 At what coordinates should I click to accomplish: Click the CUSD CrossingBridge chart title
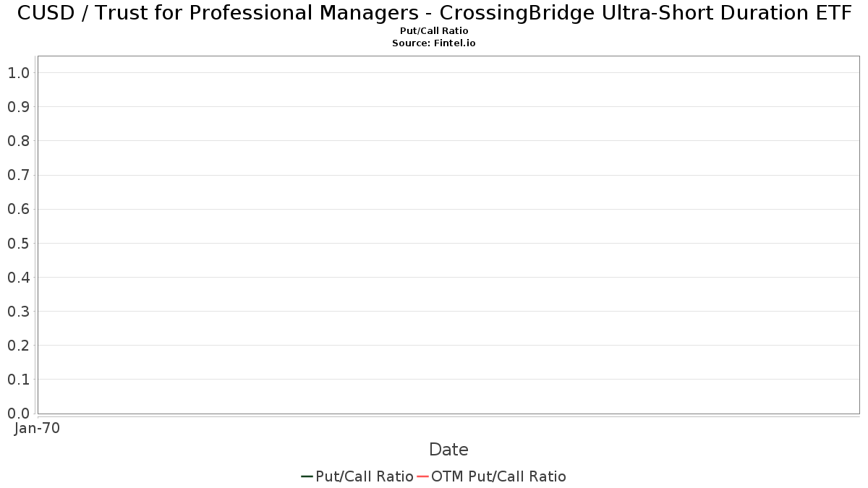click(x=434, y=13)
